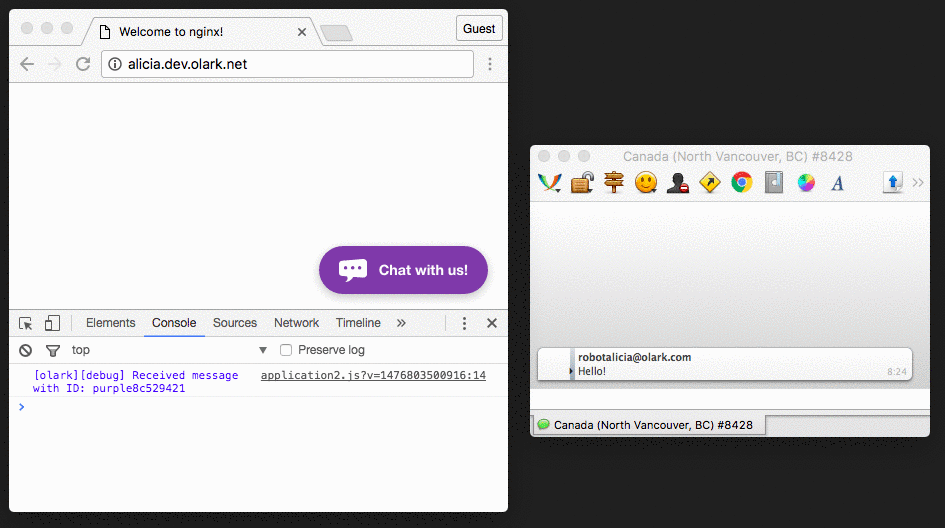Toggle the console filter funnel
The image size is (945, 528).
pyautogui.click(x=52, y=350)
